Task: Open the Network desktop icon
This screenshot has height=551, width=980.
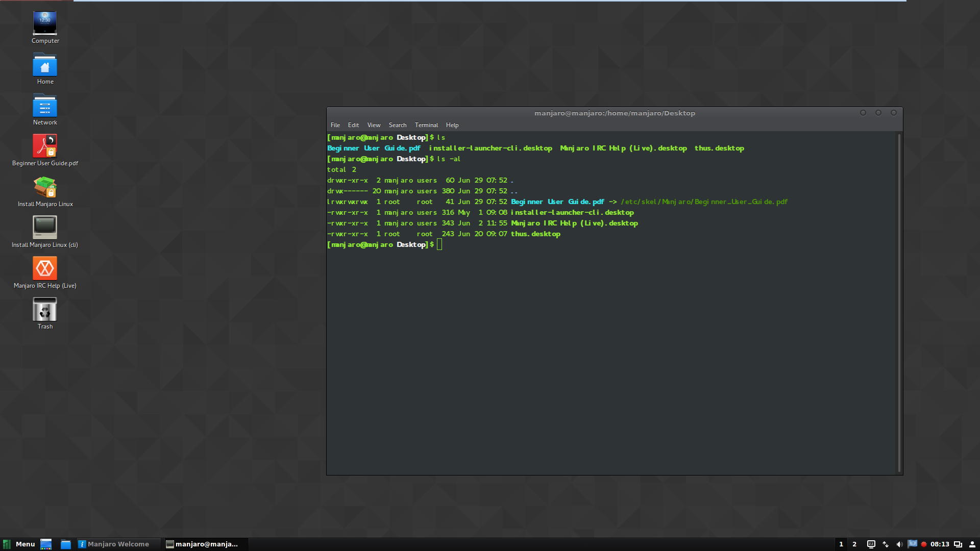Action: pyautogui.click(x=45, y=109)
